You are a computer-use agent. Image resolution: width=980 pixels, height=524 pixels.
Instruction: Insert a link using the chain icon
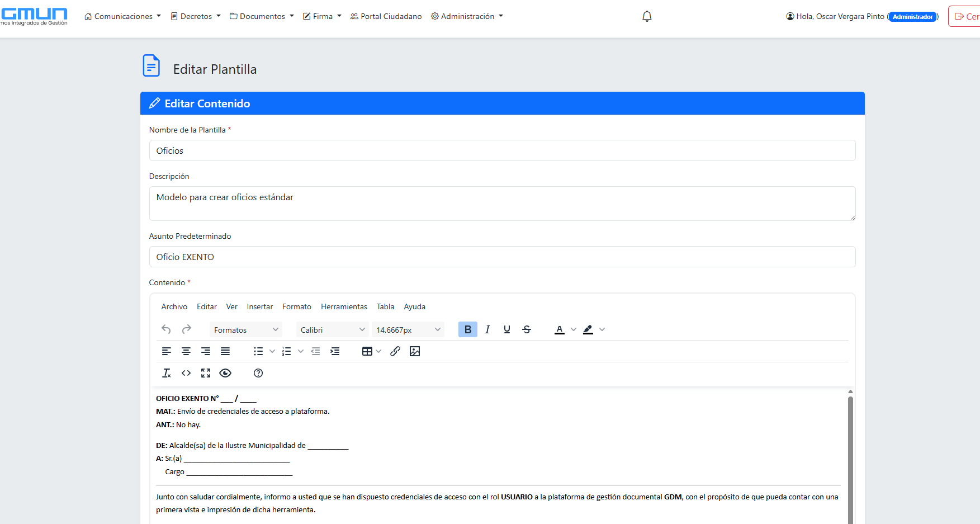[x=395, y=351]
